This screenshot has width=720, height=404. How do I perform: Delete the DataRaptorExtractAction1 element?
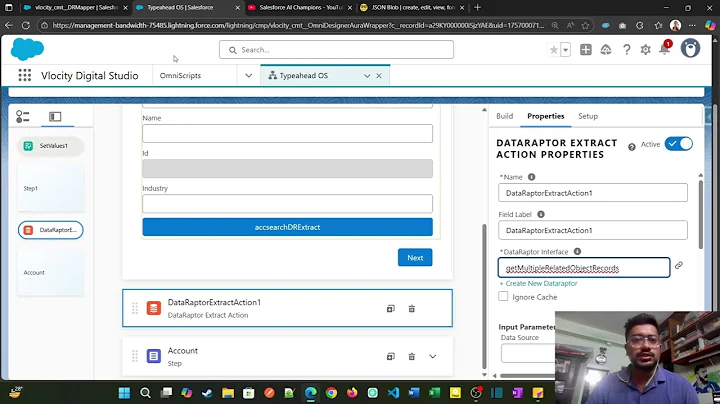412,309
